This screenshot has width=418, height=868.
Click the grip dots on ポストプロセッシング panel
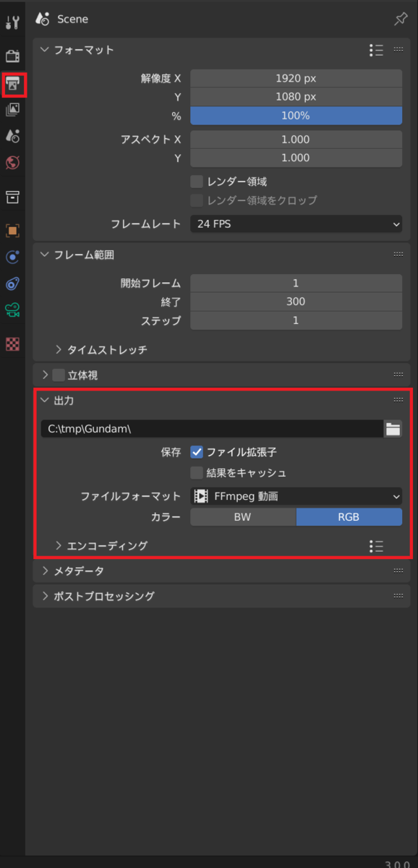398,596
